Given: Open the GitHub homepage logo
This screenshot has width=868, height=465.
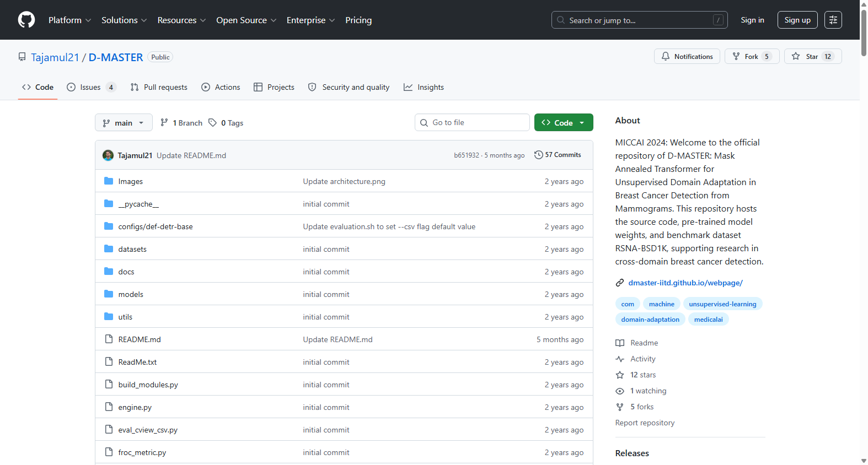Looking at the screenshot, I should [26, 20].
